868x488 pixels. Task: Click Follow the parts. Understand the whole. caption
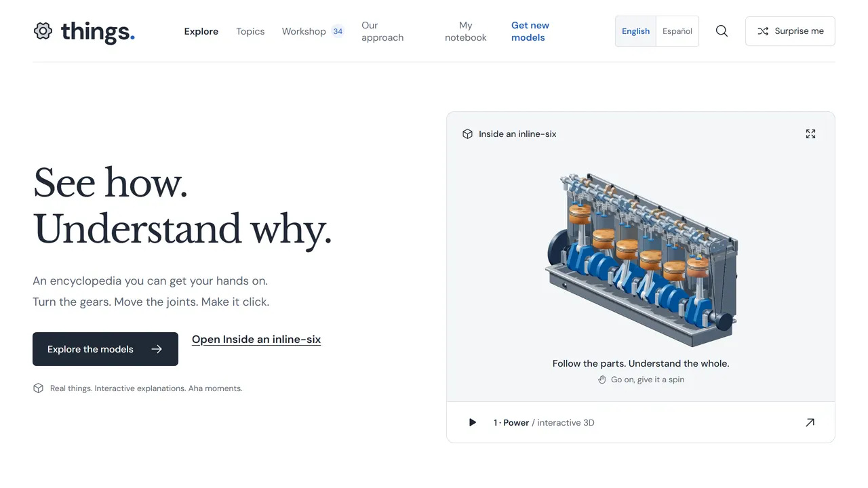pyautogui.click(x=641, y=363)
